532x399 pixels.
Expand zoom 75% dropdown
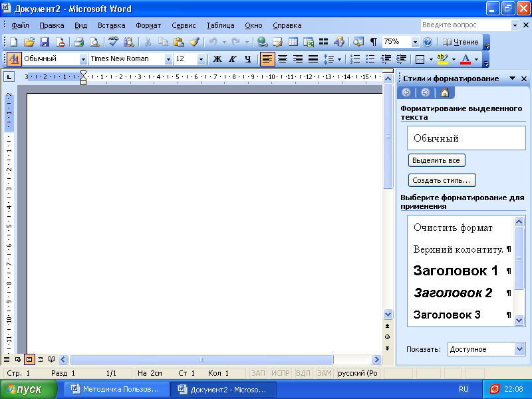[415, 42]
